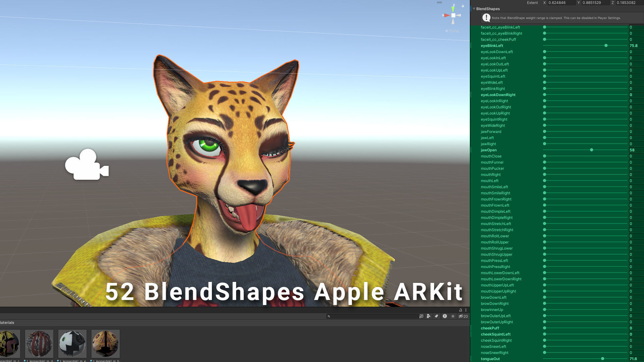Collapse the BlendShapes foldout
This screenshot has height=362, width=644.
coord(474,9)
